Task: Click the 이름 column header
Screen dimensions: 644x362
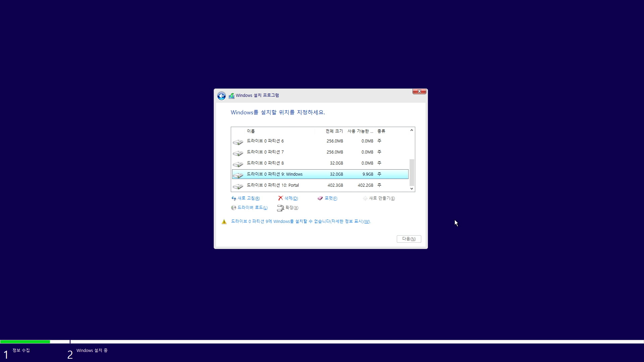Action: [251, 131]
